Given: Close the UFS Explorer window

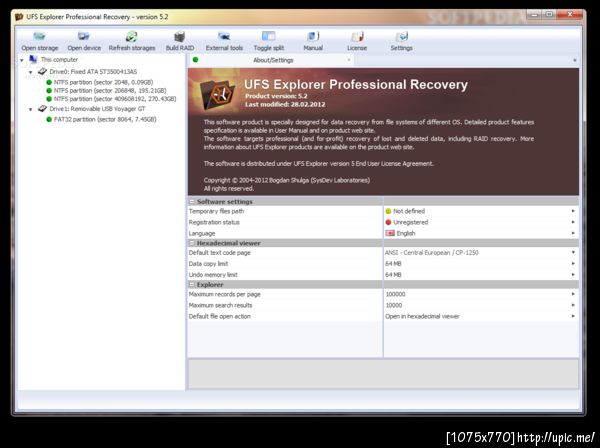Looking at the screenshot, I should [x=570, y=15].
